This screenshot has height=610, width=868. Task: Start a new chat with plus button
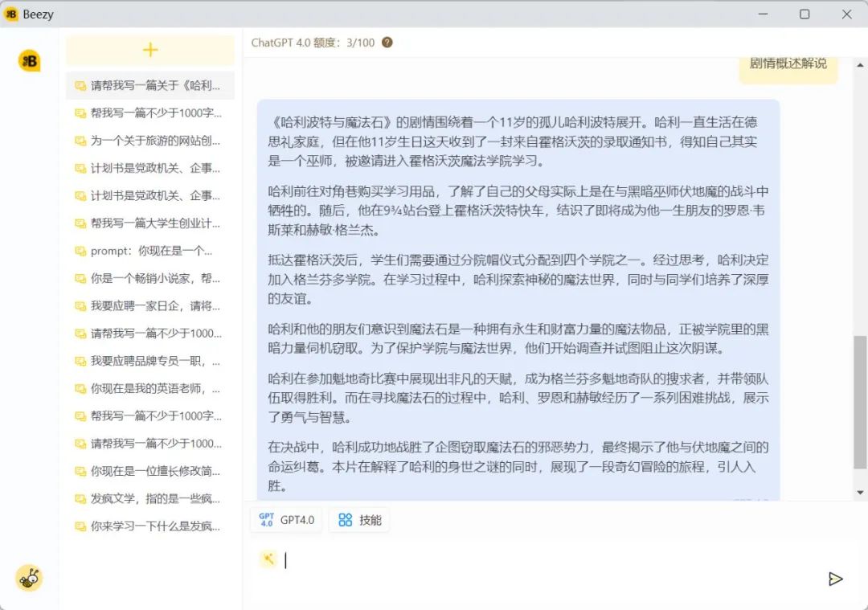(150, 51)
